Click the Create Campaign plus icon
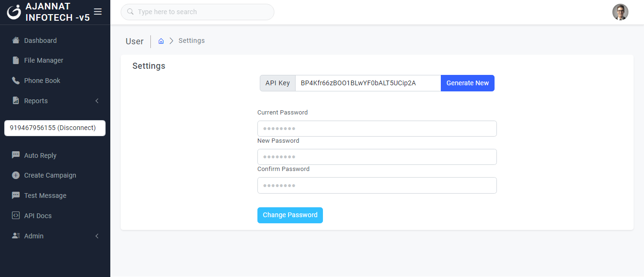Image resolution: width=644 pixels, height=277 pixels. [x=16, y=175]
